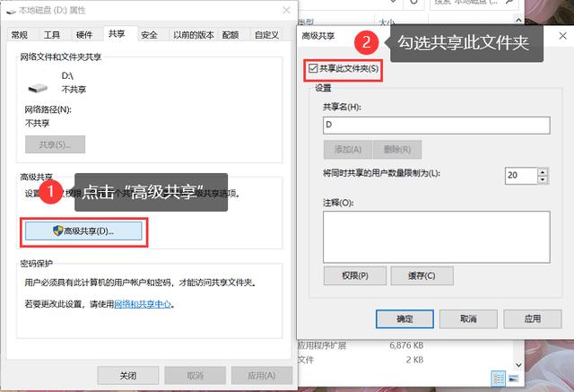This screenshot has height=392, width=574.
Task: Close the 高级共享 dialog
Action: pyautogui.click(x=562, y=36)
